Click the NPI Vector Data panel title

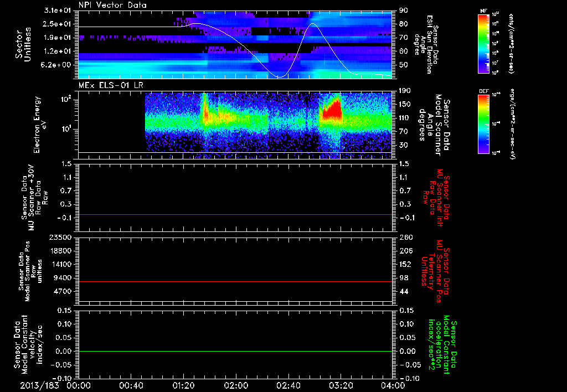[x=112, y=5]
